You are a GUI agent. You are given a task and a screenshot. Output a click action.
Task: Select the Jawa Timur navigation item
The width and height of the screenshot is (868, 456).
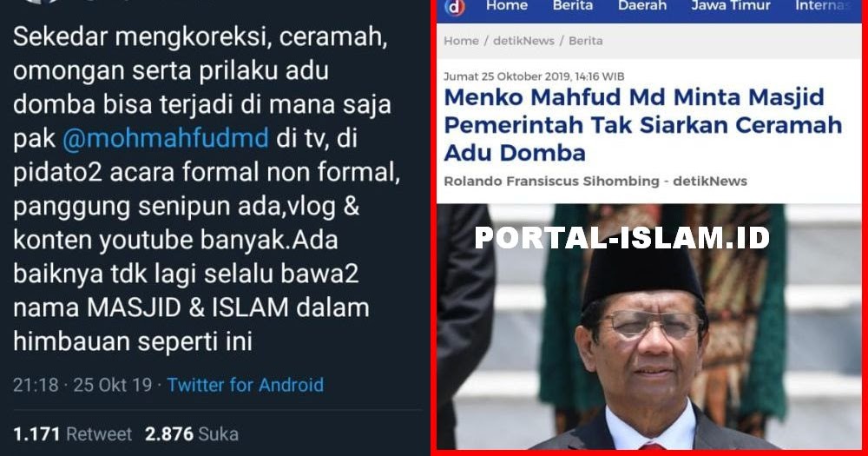[x=731, y=5]
